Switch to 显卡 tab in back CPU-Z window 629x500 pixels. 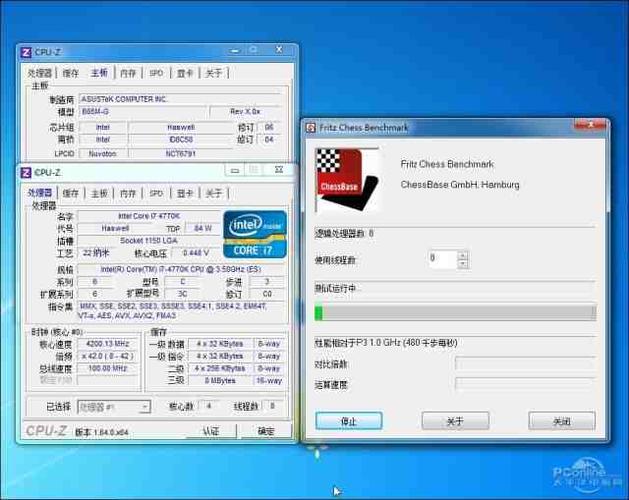185,73
